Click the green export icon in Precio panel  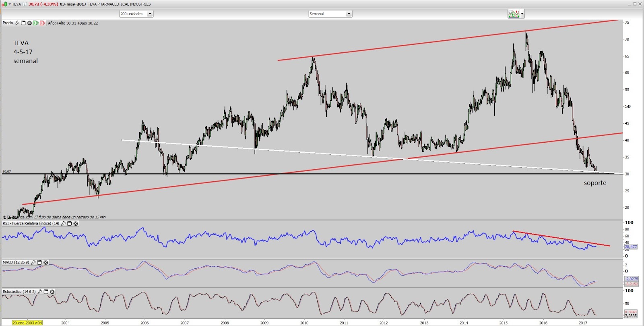tap(36, 23)
